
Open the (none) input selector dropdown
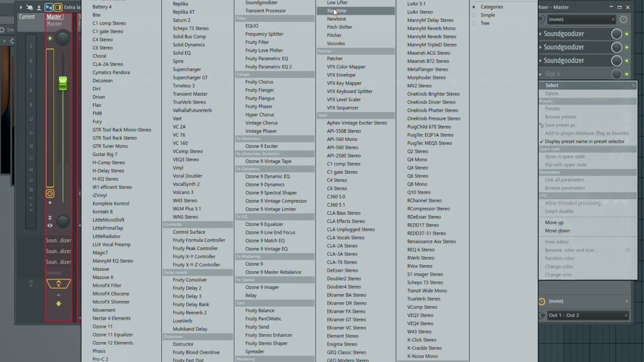click(582, 20)
